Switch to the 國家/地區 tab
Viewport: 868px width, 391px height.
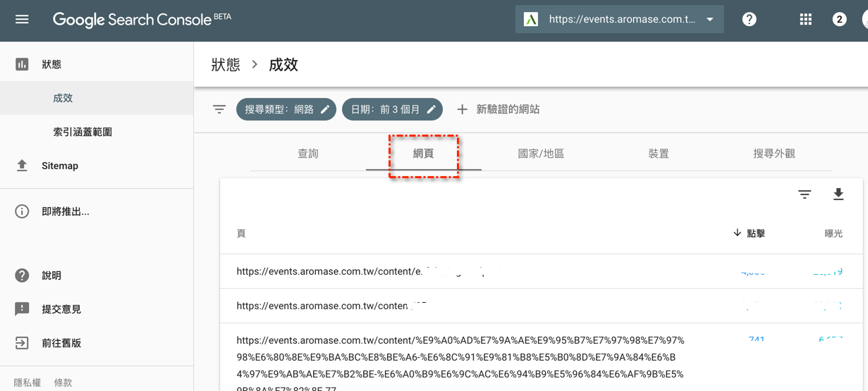point(541,154)
